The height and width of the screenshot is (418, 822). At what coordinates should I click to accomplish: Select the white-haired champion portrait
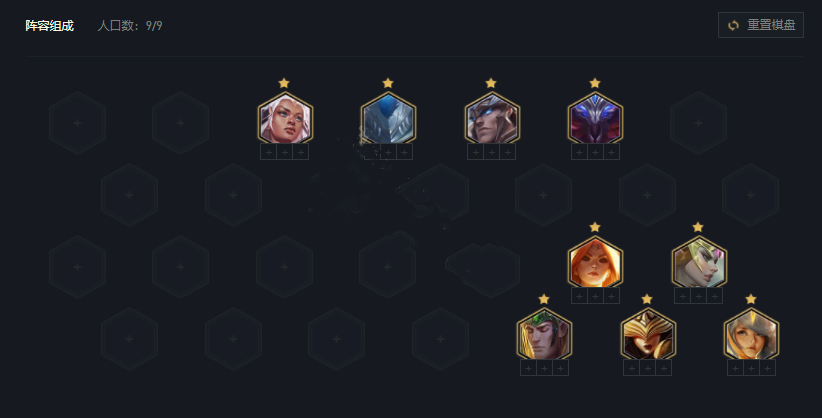point(285,119)
